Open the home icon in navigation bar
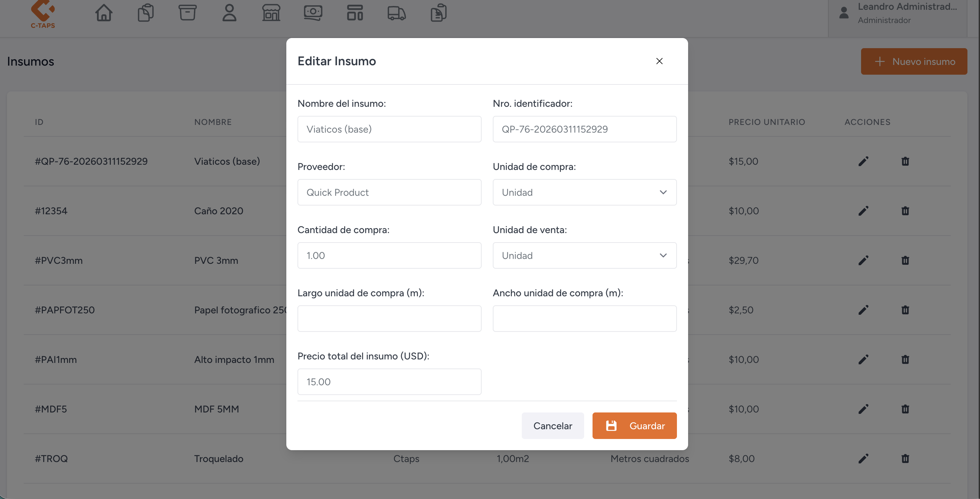The image size is (980, 499). point(104,13)
